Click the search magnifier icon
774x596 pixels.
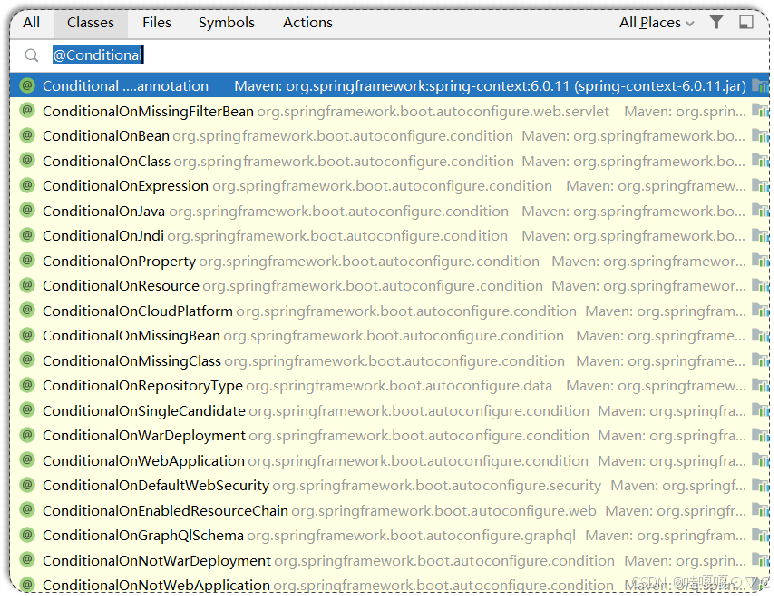31,55
